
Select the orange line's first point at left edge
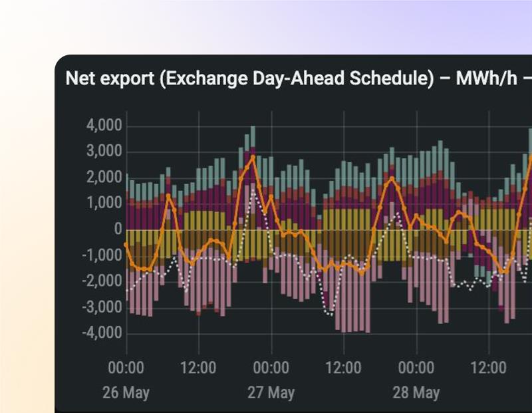[x=126, y=245]
